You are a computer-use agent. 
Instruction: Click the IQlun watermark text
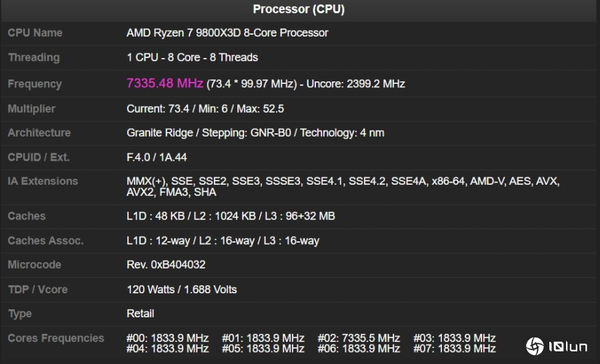[x=568, y=347]
